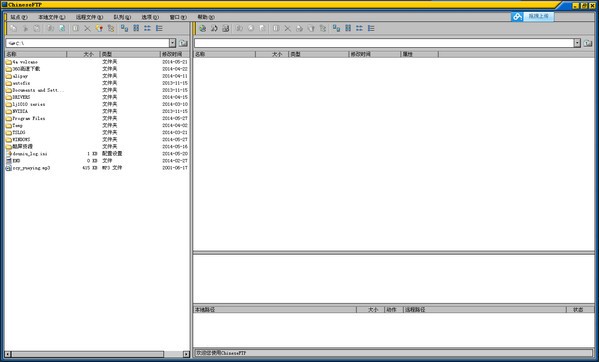Screen dimensions: 599x362
Task: Switch local pane to large icons view
Action: pos(124,28)
